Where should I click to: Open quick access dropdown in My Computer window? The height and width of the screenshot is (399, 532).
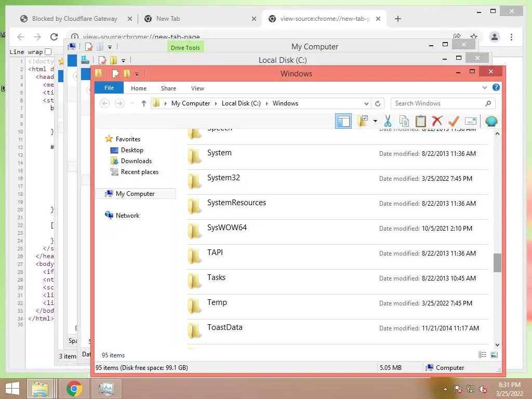click(x=110, y=47)
